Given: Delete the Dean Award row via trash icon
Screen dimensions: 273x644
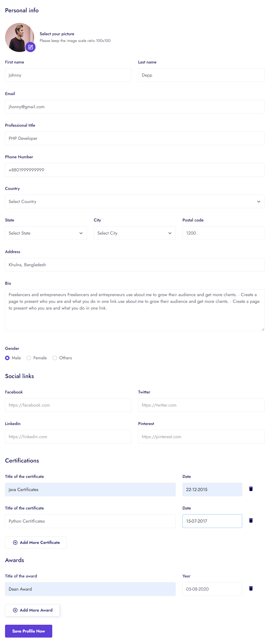Looking at the screenshot, I should tap(251, 588).
